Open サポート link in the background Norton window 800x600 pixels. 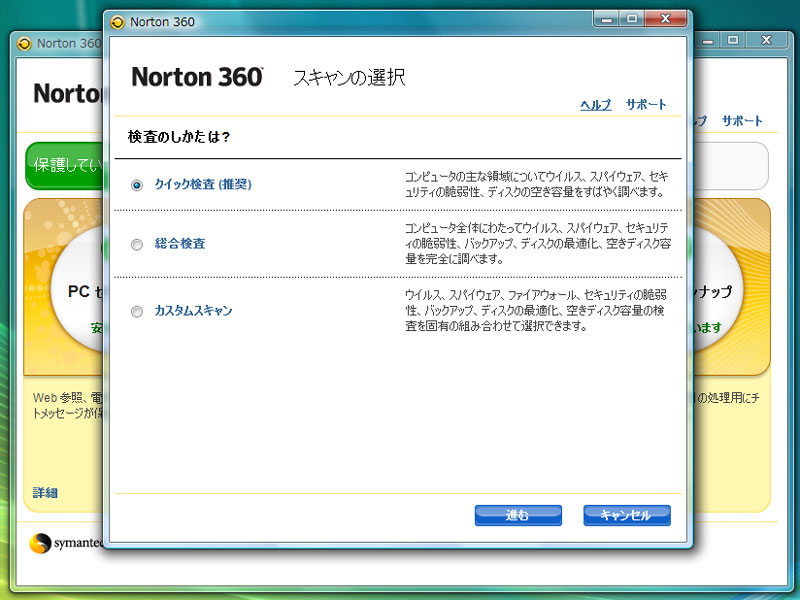(742, 121)
